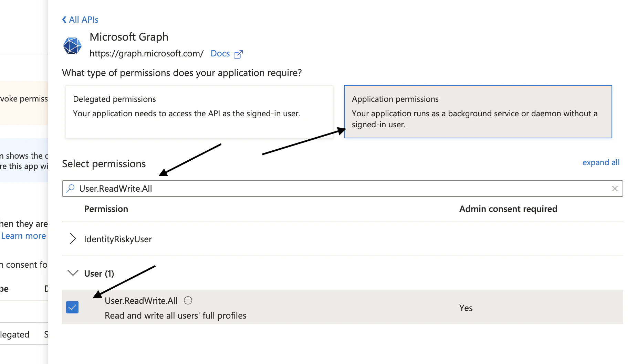The width and height of the screenshot is (637, 364).
Task: Select the Application permissions card
Action: tap(478, 112)
